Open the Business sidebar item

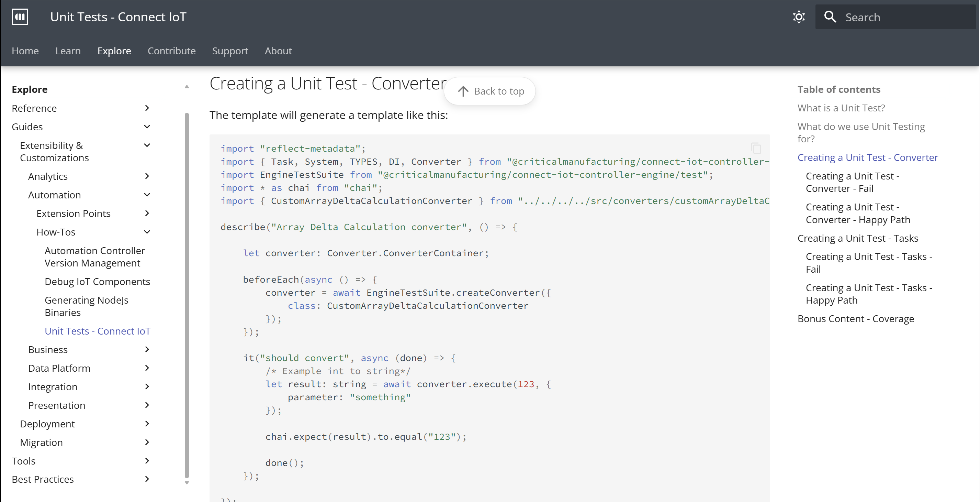coord(48,350)
